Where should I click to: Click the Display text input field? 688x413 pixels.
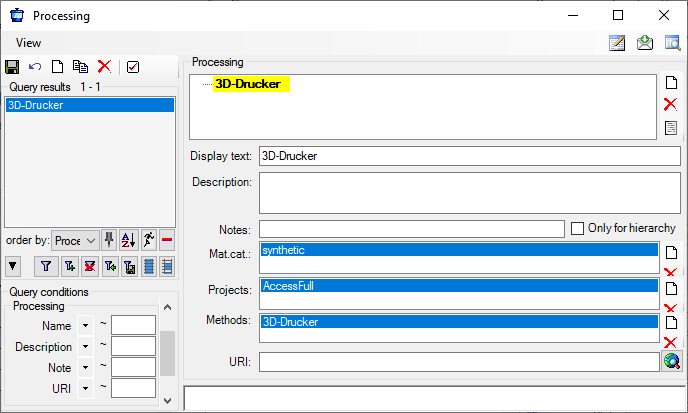pyautogui.click(x=468, y=156)
